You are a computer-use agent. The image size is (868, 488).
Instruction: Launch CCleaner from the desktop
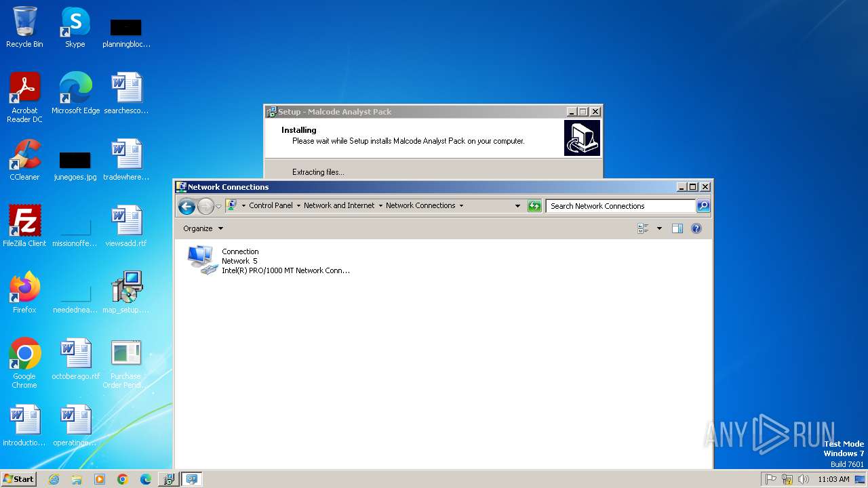[24, 160]
